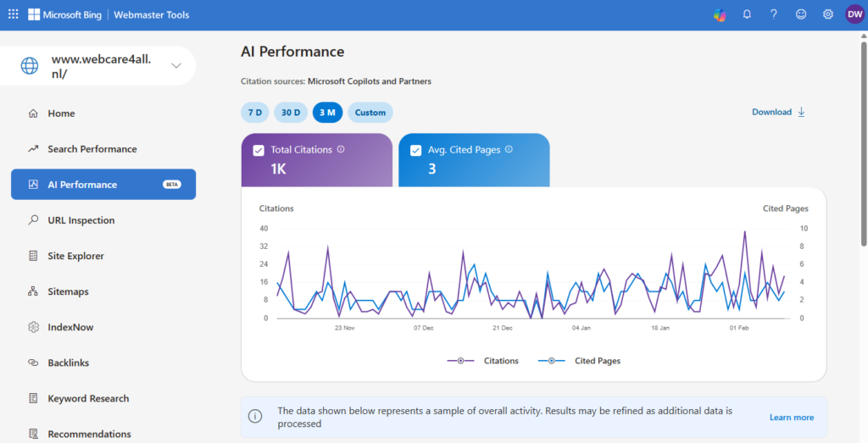Toggle Cited Pages series in chart legend

pos(579,361)
